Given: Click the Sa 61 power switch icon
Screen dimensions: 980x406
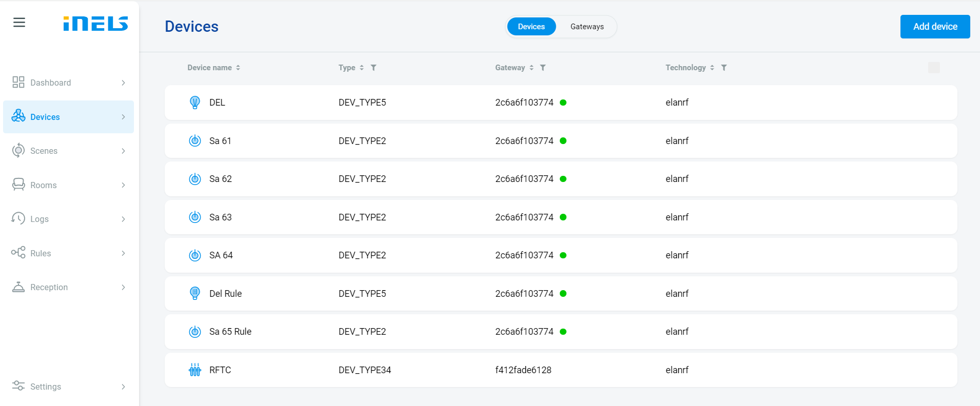Looking at the screenshot, I should point(195,141).
